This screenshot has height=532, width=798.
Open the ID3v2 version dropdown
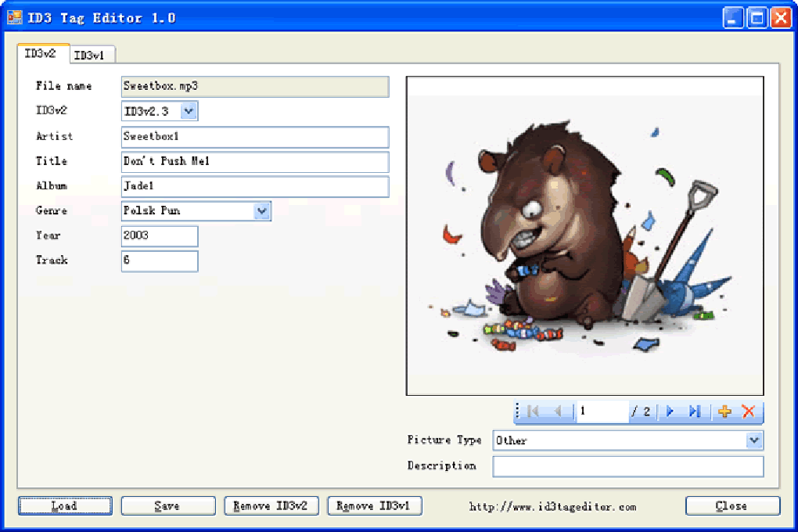[189, 111]
